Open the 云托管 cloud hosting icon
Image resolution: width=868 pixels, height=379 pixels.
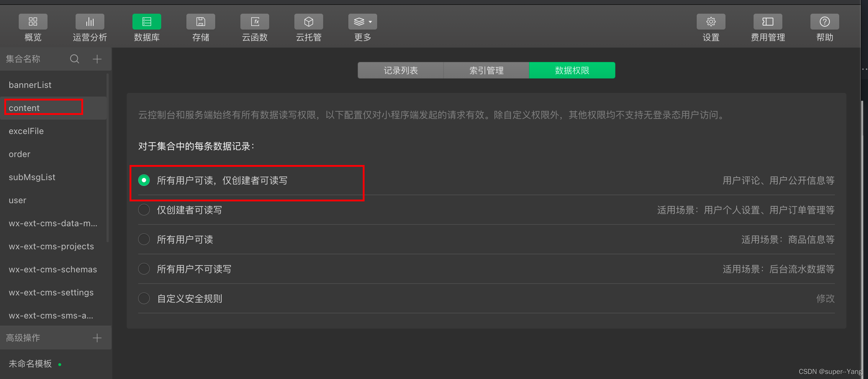coord(308,22)
